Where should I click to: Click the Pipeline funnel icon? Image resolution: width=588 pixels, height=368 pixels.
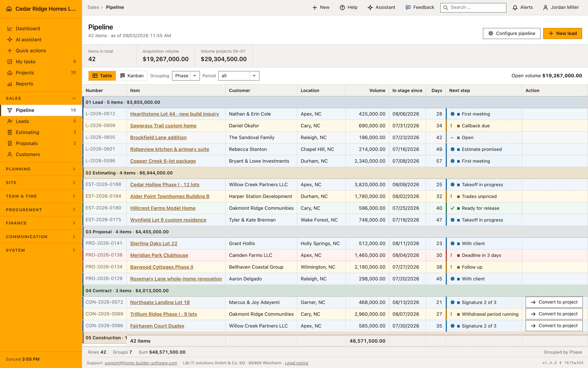(x=10, y=110)
